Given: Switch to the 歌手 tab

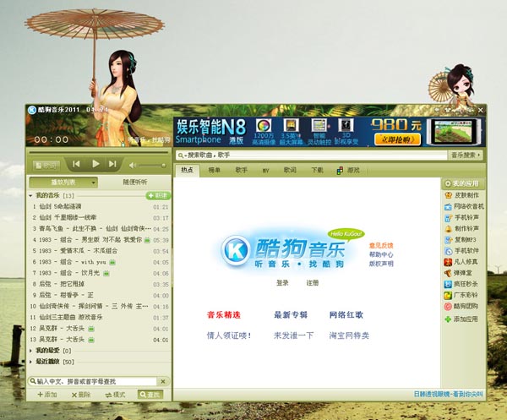Looking at the screenshot, I should click(241, 171).
